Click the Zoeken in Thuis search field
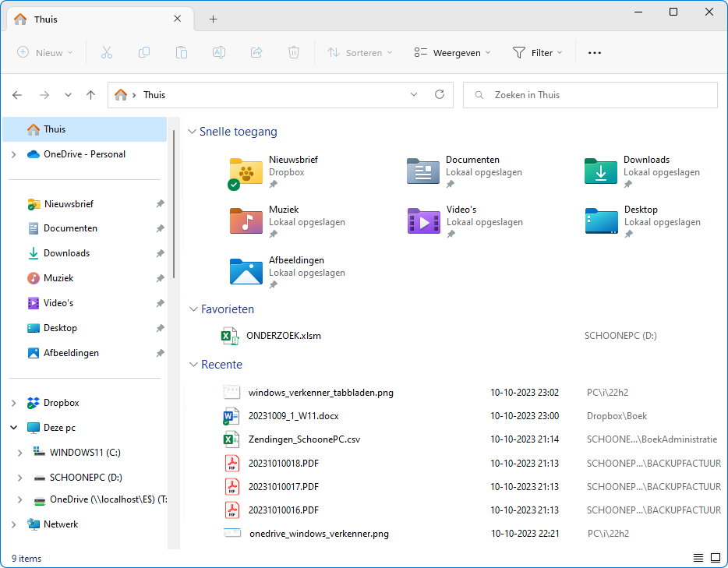This screenshot has width=728, height=568. 590,95
